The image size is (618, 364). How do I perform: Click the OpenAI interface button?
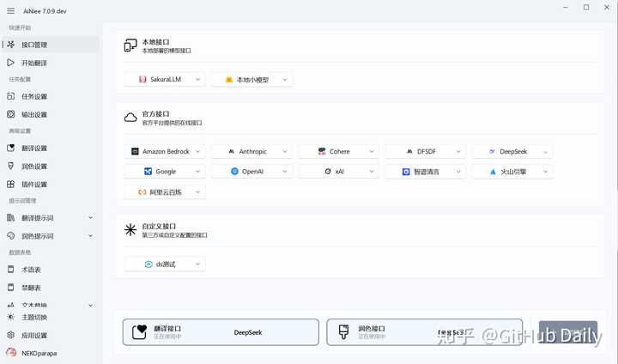click(x=251, y=172)
